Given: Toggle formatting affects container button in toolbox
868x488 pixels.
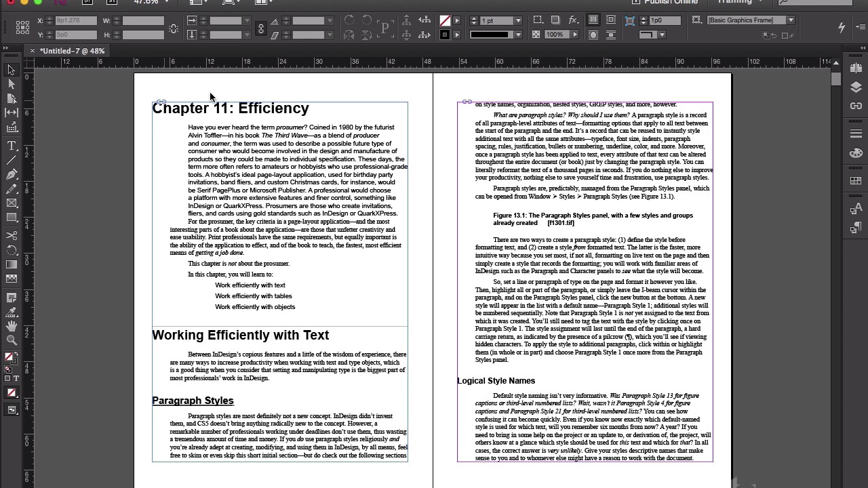Looking at the screenshot, I should pyautogui.click(x=7, y=379).
